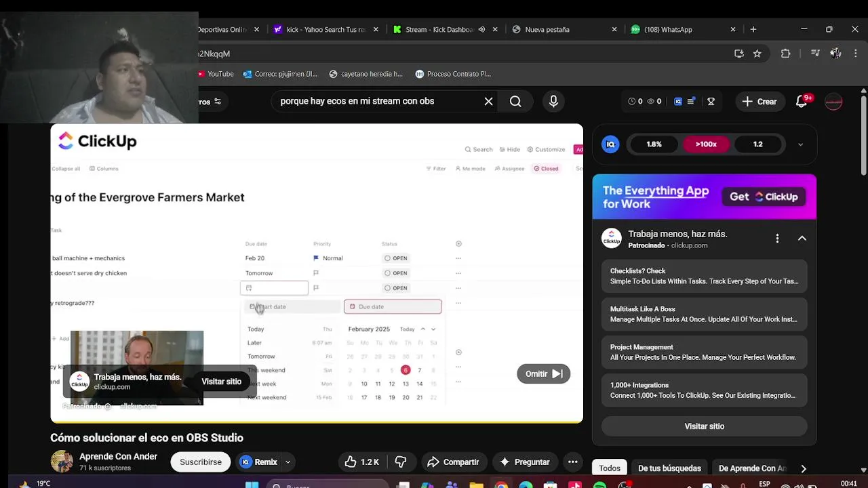The image size is (868, 488).
Task: Collapse the sponsored ClickUp card
Action: pos(802,239)
